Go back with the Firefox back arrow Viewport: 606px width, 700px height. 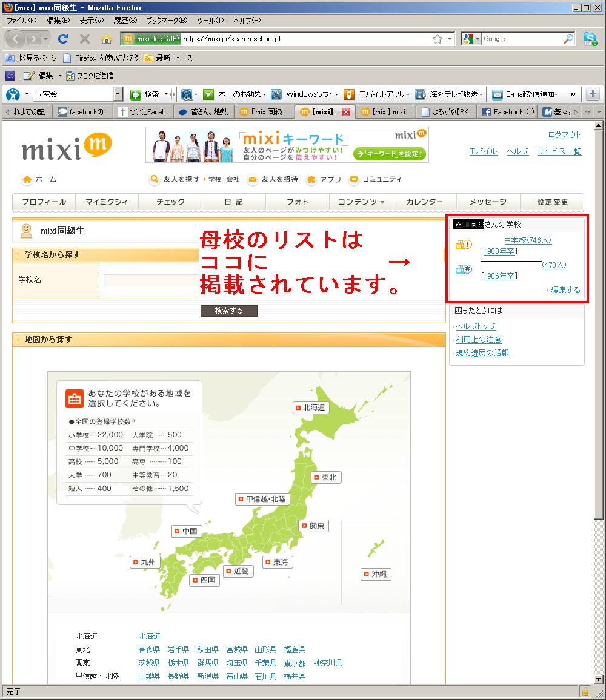tap(16, 39)
